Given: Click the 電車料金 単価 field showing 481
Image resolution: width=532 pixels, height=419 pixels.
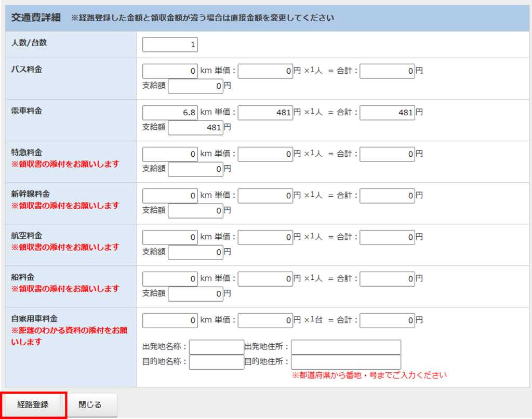Looking at the screenshot, I should (265, 113).
